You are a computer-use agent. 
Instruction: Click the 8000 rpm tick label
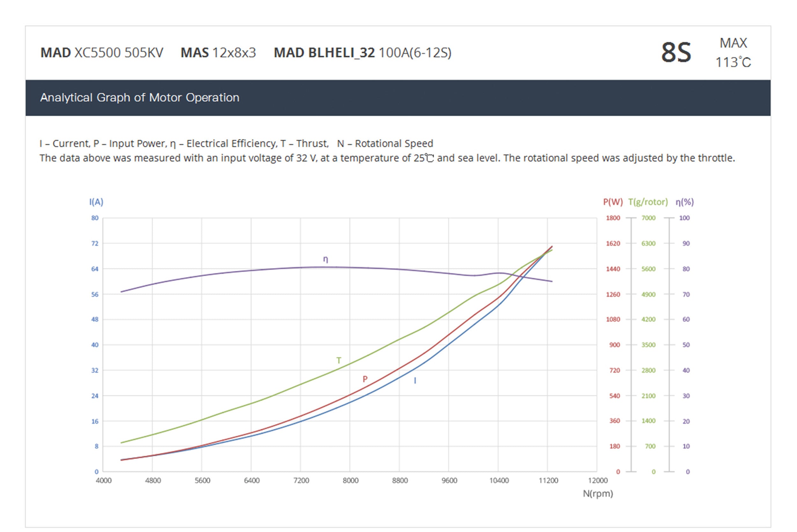350,481
